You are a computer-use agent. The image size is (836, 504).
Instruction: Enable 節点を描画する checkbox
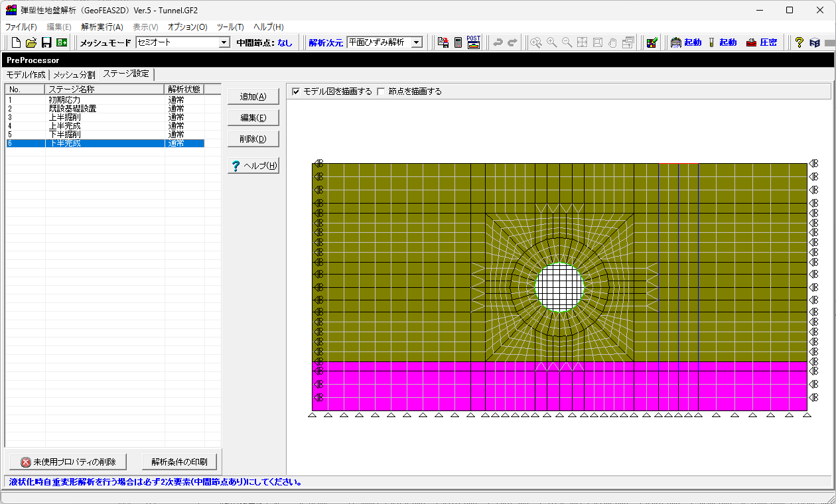pos(381,92)
